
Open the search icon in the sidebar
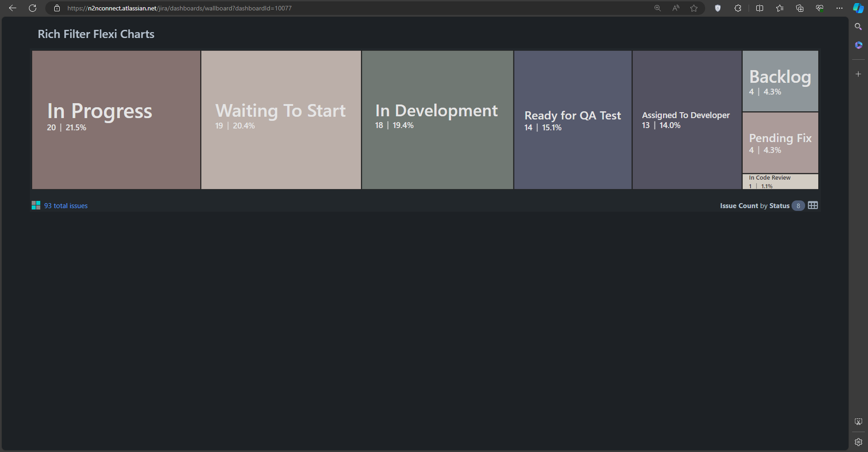858,27
